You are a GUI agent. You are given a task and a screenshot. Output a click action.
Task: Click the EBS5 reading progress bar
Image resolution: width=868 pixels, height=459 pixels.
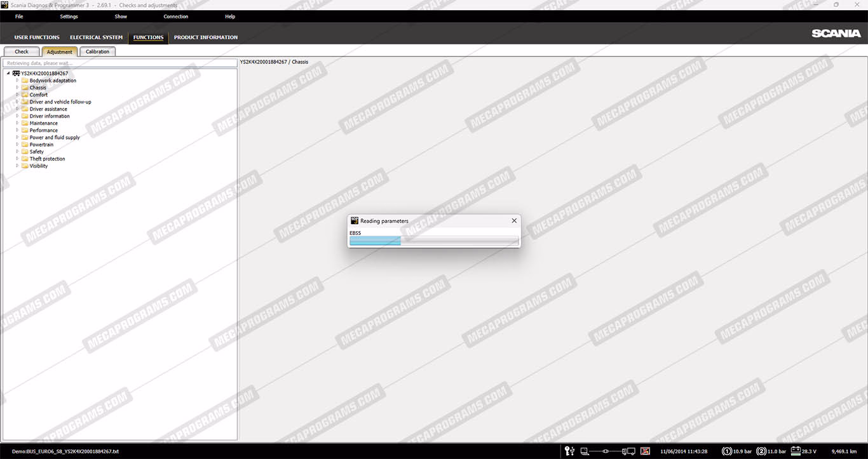(433, 241)
